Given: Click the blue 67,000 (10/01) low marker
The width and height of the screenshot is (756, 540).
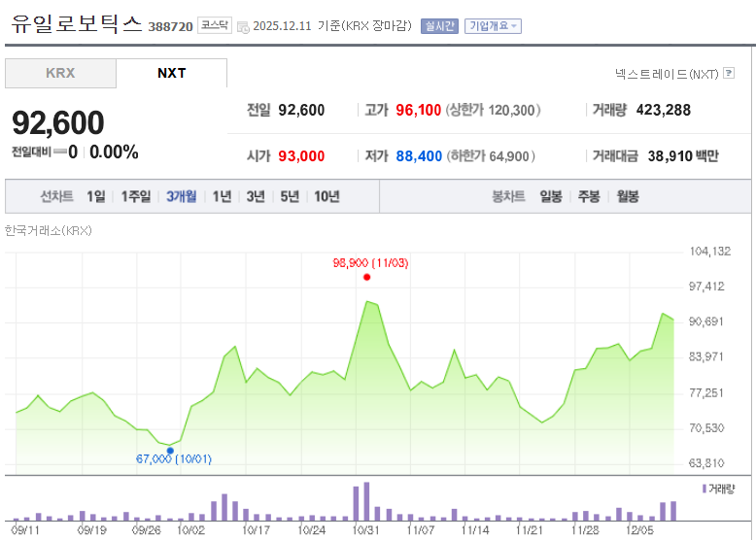Looking at the screenshot, I should [170, 451].
